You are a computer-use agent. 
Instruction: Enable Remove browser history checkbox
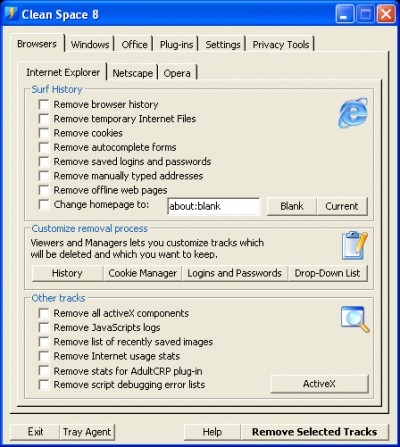44,105
